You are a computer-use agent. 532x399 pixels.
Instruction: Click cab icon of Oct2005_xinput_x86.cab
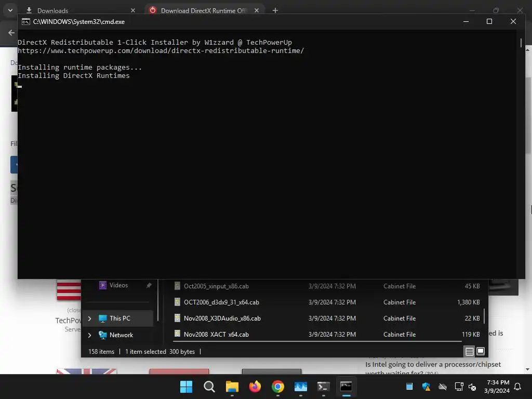tap(177, 286)
